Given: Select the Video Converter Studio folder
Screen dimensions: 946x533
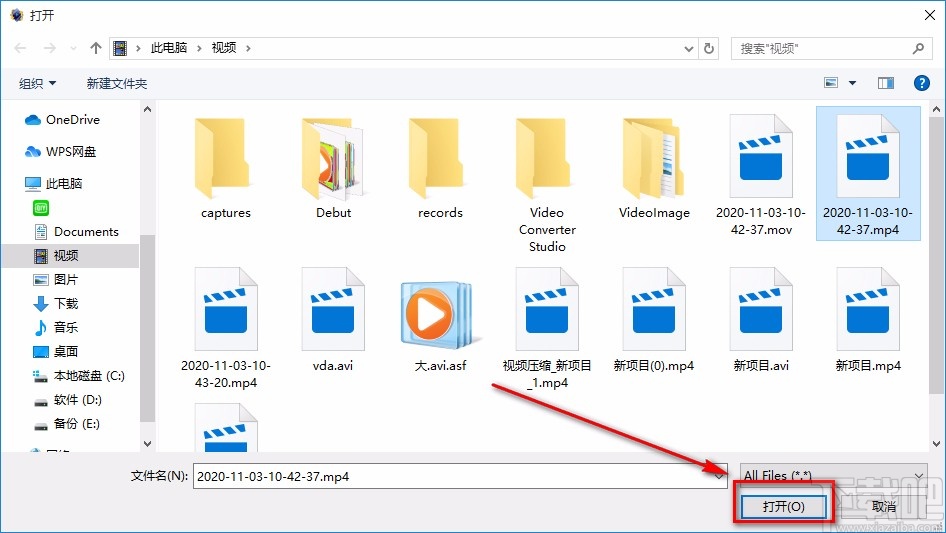Looking at the screenshot, I should [547, 184].
